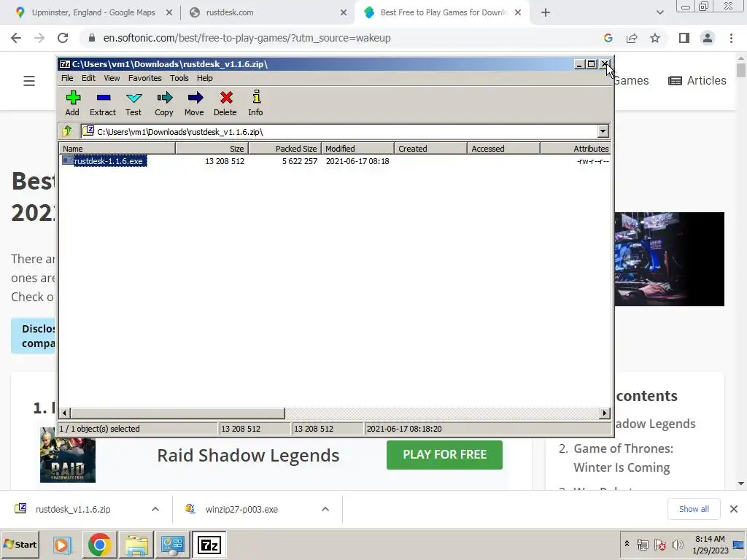Screen dimensions: 747x560
Task: Open the Edit menu
Action: (x=88, y=78)
